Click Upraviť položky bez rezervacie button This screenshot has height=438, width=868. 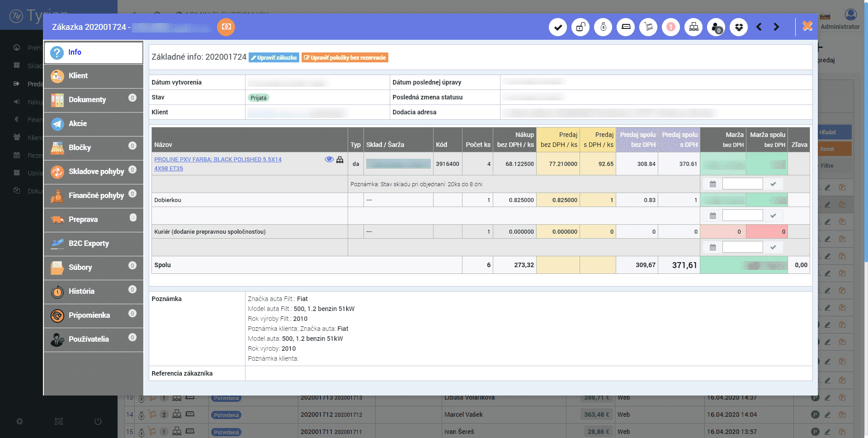tap(345, 57)
